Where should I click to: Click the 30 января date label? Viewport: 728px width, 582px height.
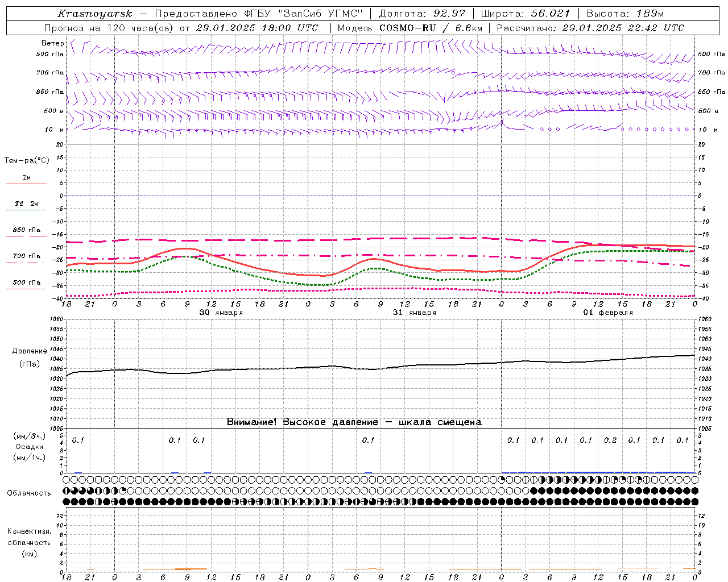point(221,313)
